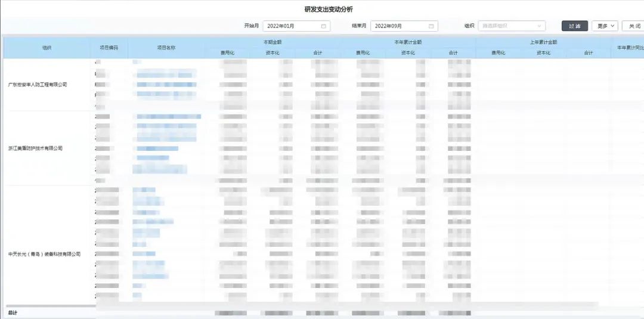Open the 组织 selection dropdown
Viewport: 644px width, 319px height.
[x=512, y=26]
